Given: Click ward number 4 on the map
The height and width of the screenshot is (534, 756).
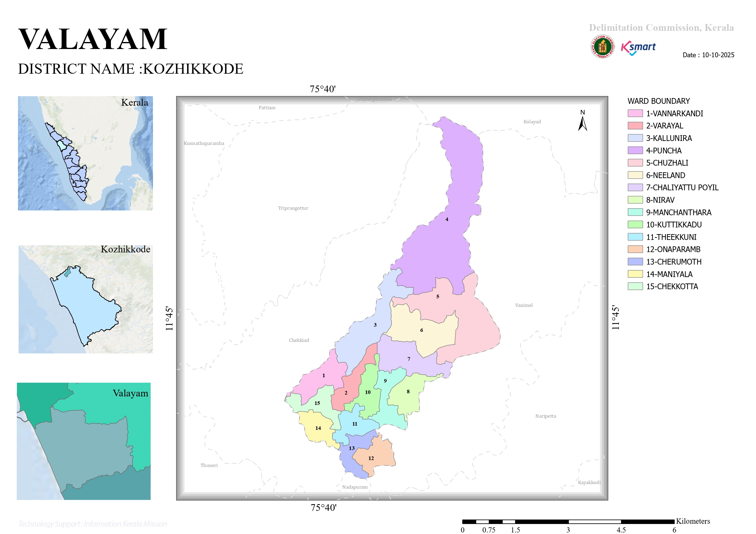Looking at the screenshot, I should click(447, 220).
